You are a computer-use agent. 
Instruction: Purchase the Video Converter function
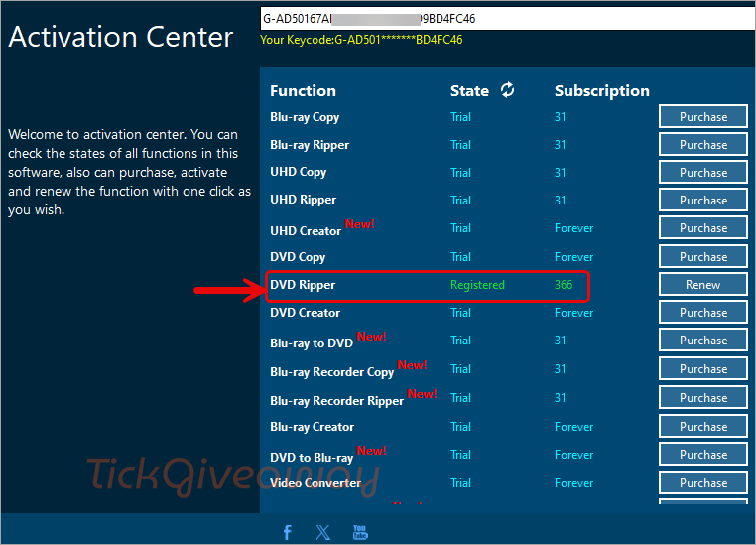[703, 482]
